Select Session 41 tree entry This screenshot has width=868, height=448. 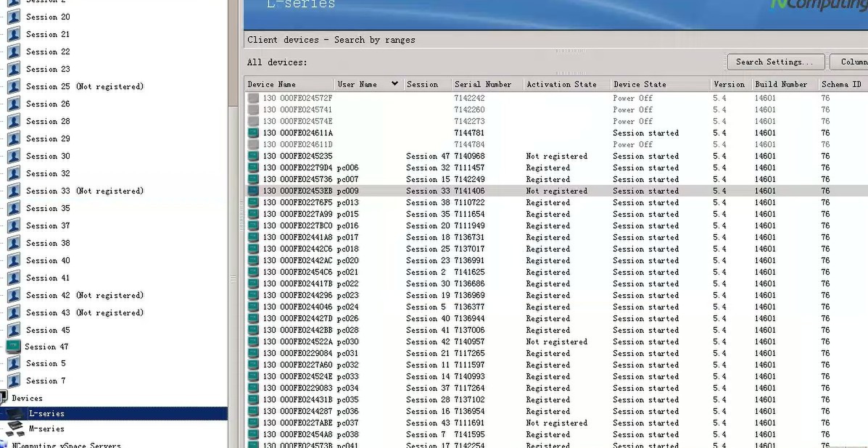(x=48, y=278)
